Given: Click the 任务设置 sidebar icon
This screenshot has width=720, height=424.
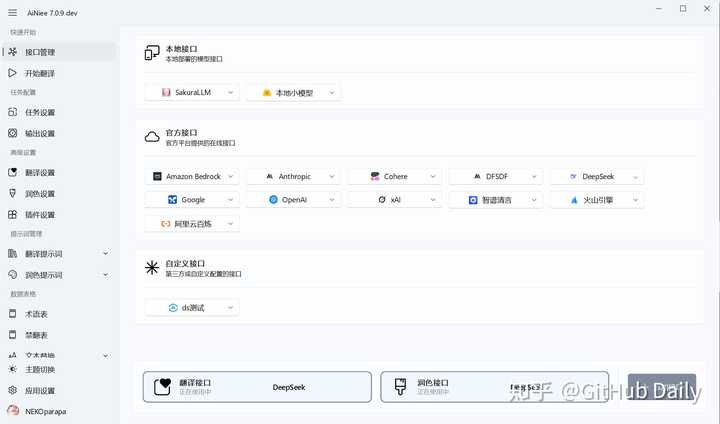Looking at the screenshot, I should click(12, 112).
